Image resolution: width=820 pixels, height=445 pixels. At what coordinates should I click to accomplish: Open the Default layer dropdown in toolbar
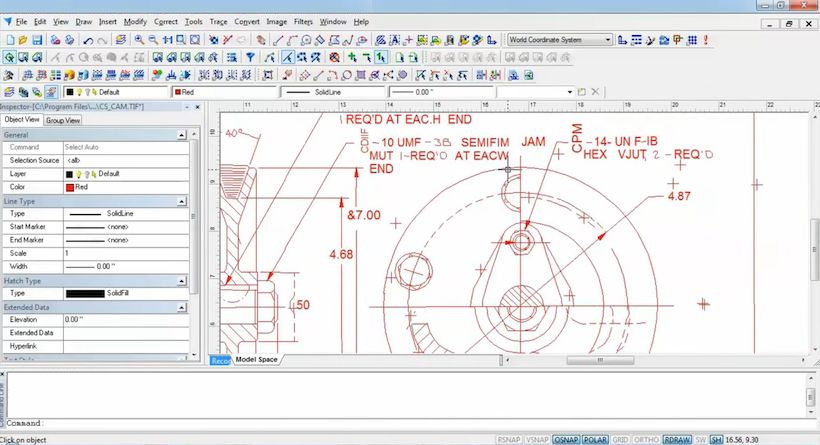(116, 92)
